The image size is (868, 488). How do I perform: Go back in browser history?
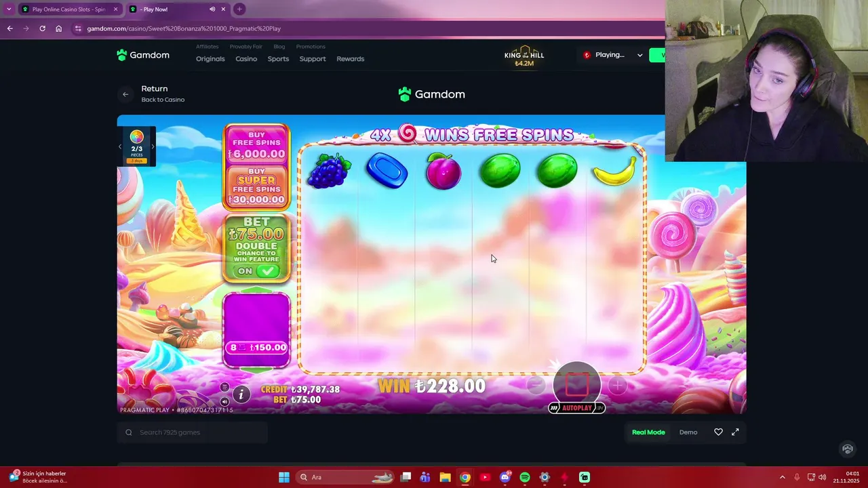[x=9, y=28]
